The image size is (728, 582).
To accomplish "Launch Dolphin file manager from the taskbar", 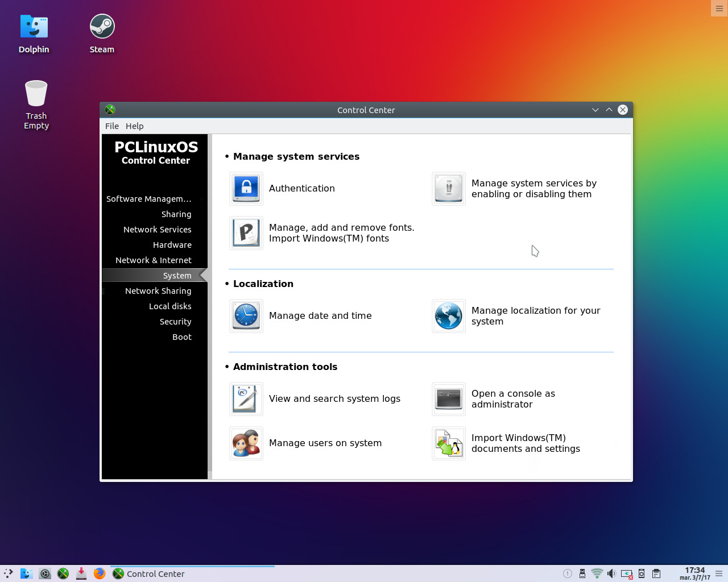I will click(27, 573).
